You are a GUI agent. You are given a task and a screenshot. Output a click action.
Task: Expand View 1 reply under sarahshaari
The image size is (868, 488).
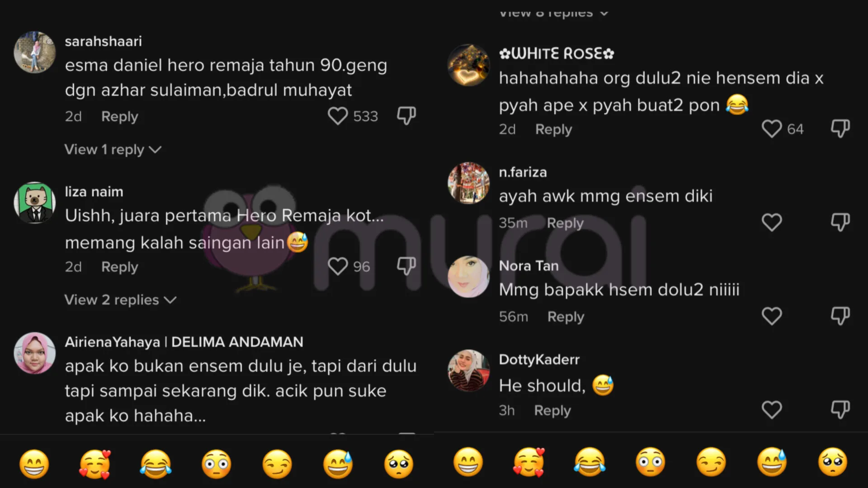(x=113, y=150)
